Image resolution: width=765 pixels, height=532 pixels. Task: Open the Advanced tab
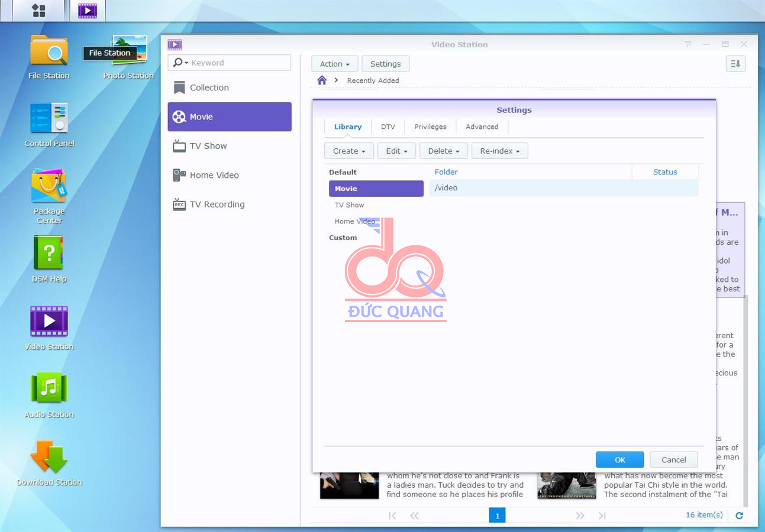[482, 126]
